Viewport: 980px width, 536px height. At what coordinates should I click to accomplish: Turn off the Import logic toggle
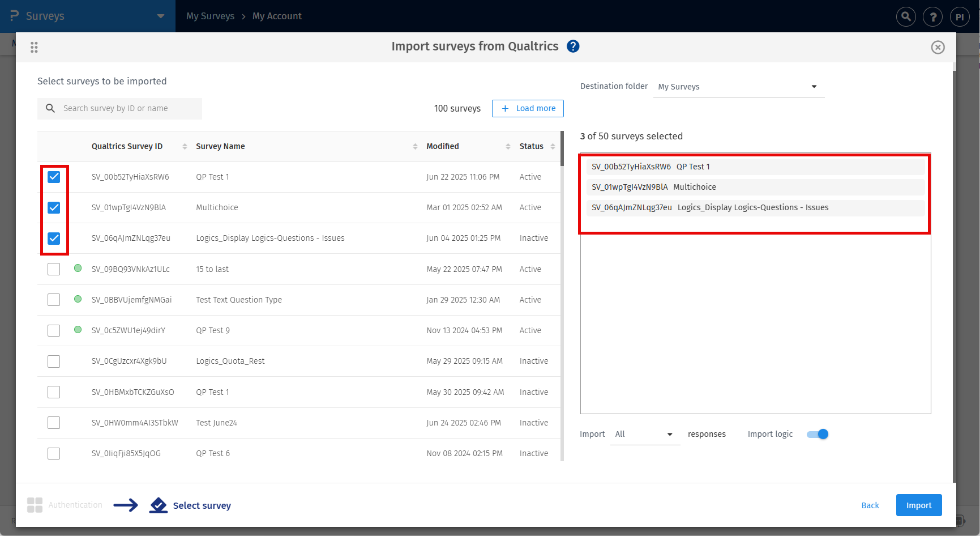tap(818, 434)
